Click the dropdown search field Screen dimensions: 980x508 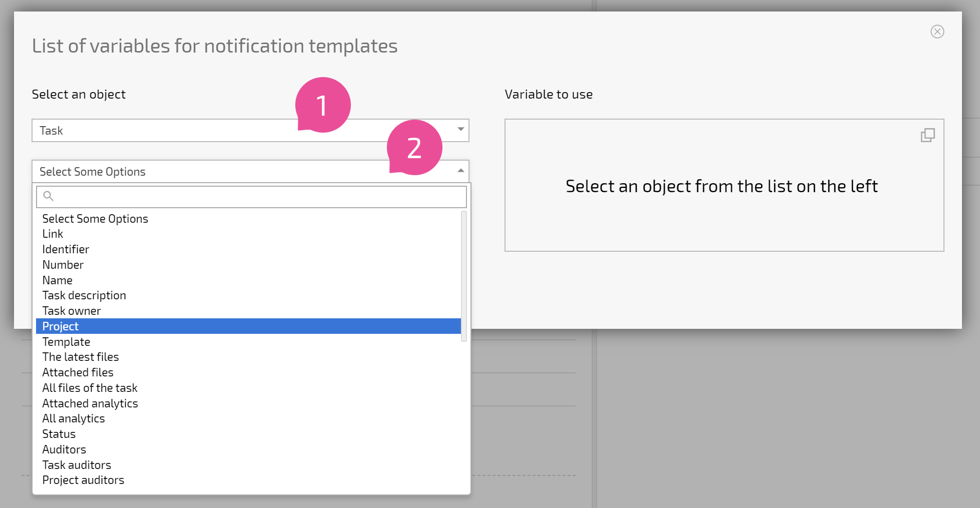251,196
